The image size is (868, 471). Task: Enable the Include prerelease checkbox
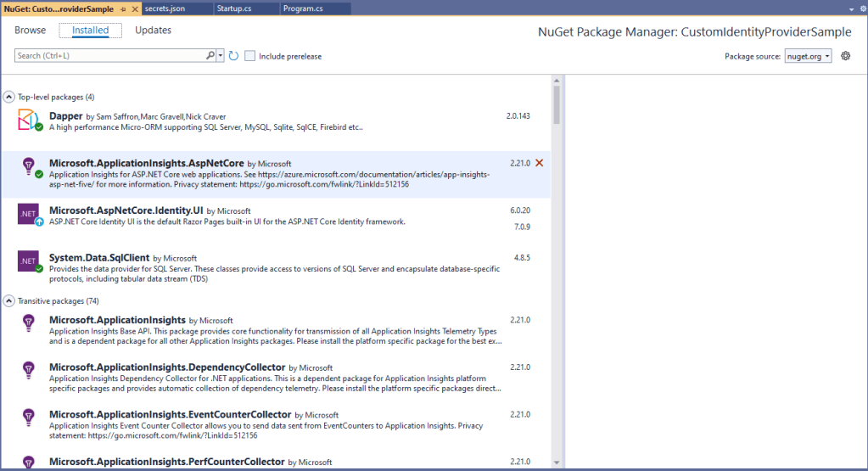(x=250, y=56)
